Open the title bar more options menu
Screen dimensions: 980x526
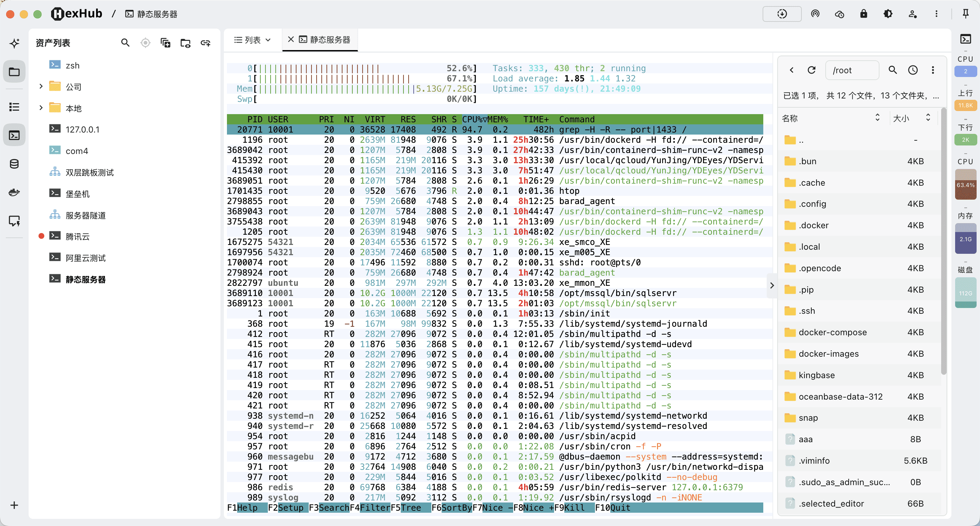click(x=937, y=14)
